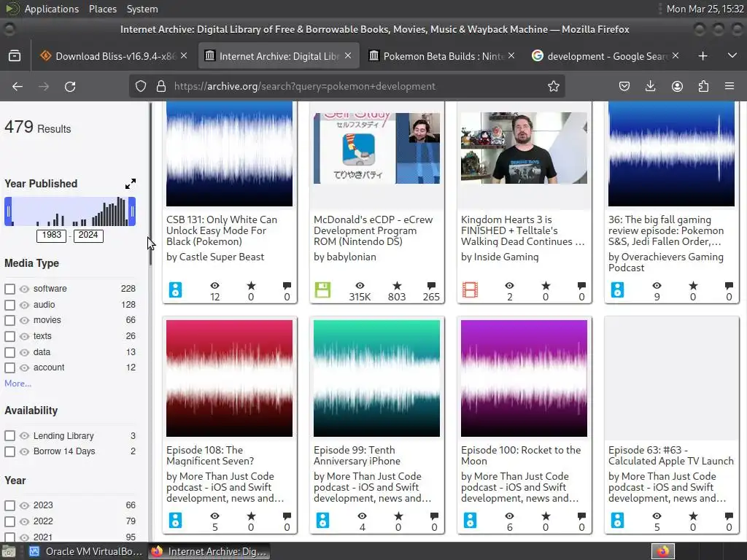Screen dimensions: 747x560
Task: Click the Internet Archive taskbar button
Action: (209, 551)
